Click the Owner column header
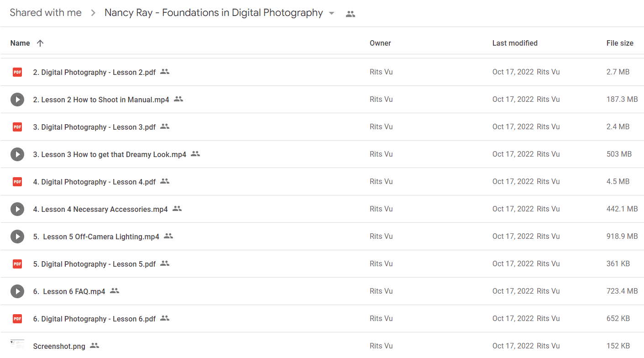The image size is (644, 358). point(380,43)
